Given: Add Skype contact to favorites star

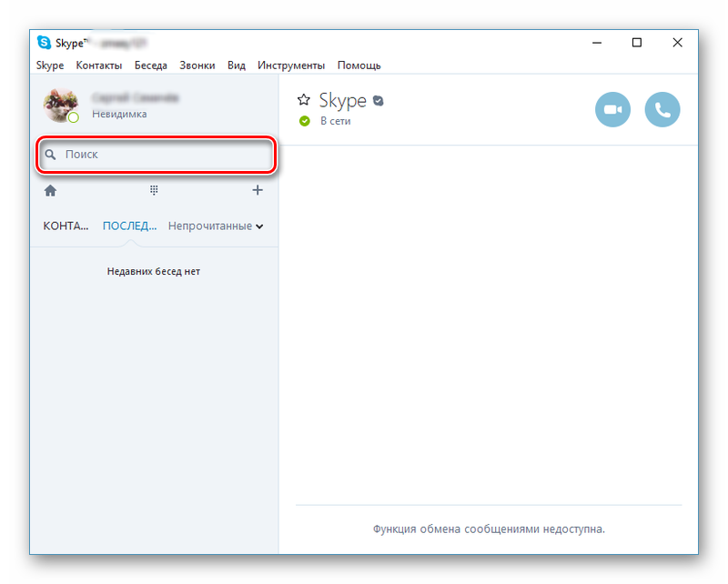Looking at the screenshot, I should click(304, 99).
